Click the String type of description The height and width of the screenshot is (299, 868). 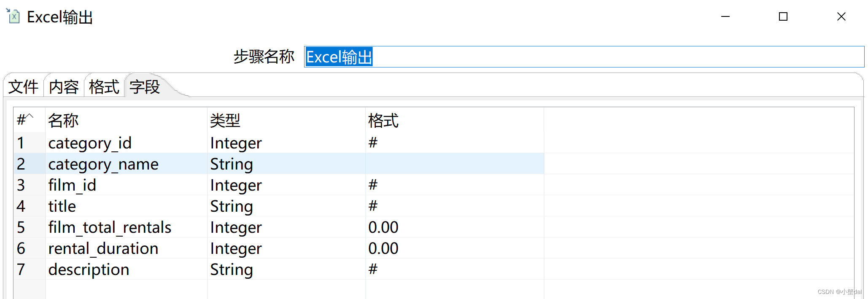tap(286, 269)
